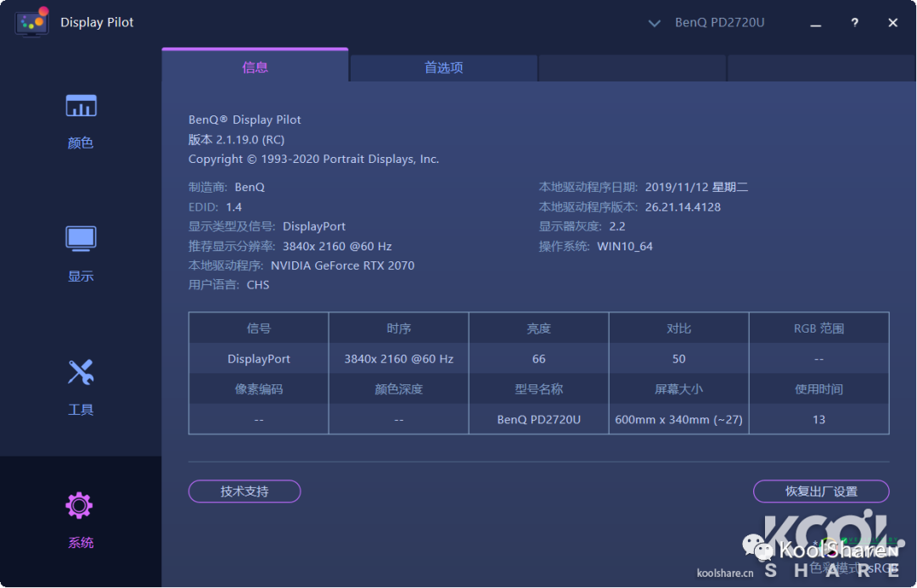Click the 显示类型及信号 DisplayPort value
This screenshot has width=917, height=588.
314,227
